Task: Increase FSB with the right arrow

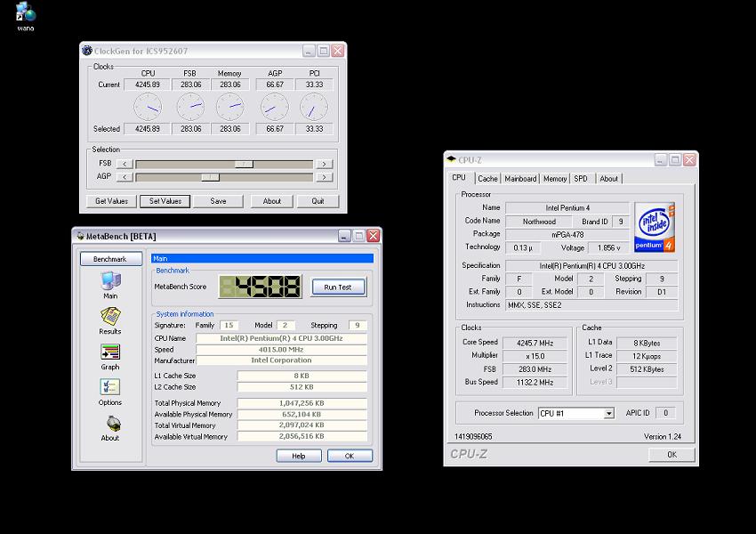Action: tap(324, 164)
